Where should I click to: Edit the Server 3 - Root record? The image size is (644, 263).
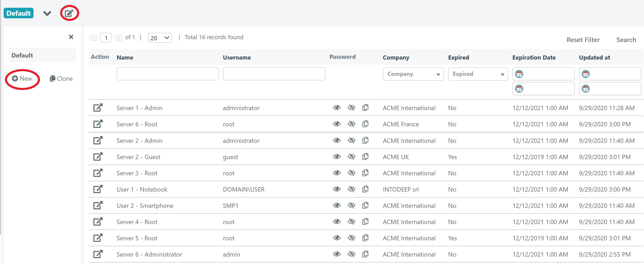pyautogui.click(x=98, y=173)
